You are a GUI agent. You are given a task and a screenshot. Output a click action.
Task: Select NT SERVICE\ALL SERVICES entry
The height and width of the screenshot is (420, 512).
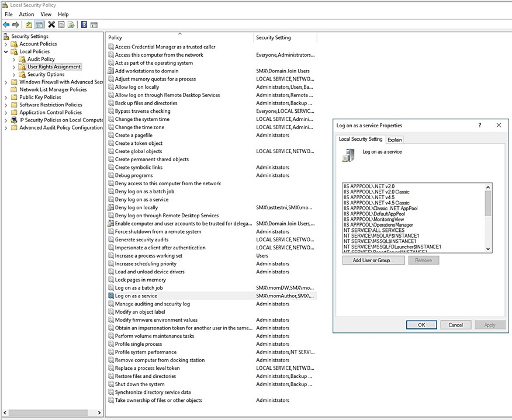pos(374,230)
